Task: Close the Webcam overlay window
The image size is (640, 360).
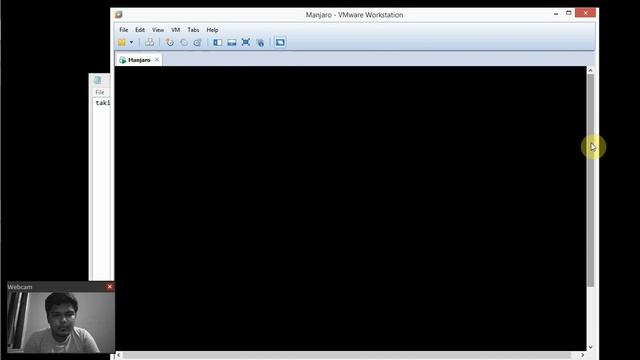Action: (x=109, y=287)
